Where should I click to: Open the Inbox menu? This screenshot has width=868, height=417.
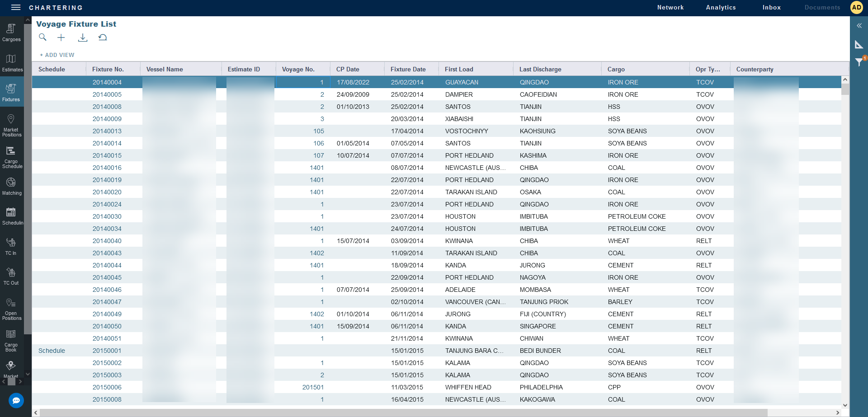[x=771, y=8]
